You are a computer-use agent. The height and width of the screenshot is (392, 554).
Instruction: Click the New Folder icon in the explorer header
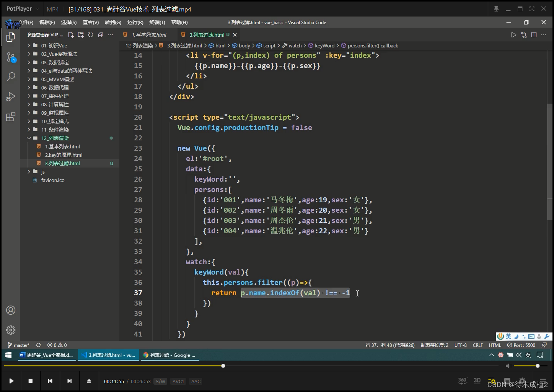(81, 35)
